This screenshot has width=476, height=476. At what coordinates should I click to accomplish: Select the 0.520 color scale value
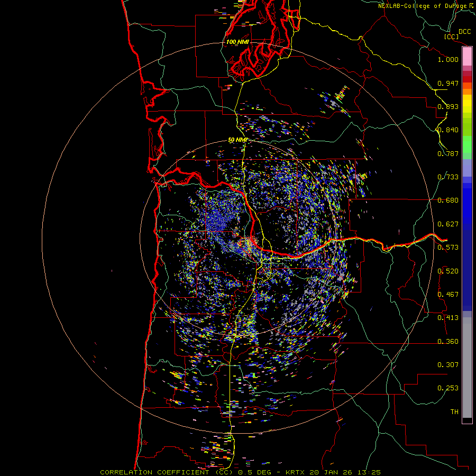pyautogui.click(x=448, y=271)
